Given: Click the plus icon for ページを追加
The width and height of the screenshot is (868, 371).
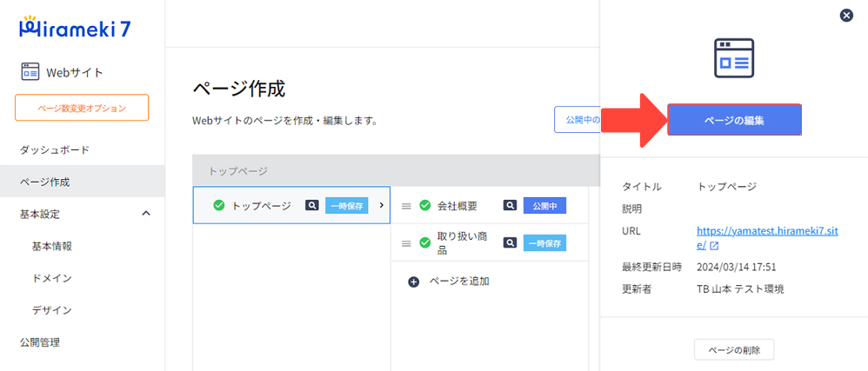Looking at the screenshot, I should click(413, 282).
